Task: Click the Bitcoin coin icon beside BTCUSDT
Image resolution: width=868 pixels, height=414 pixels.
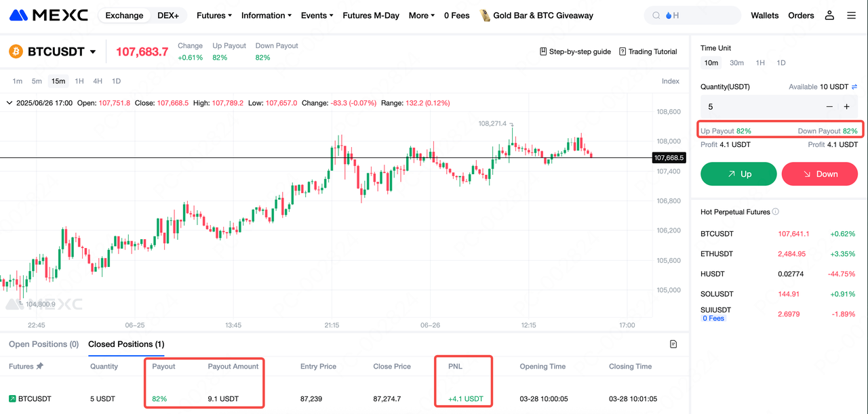Action: point(16,51)
